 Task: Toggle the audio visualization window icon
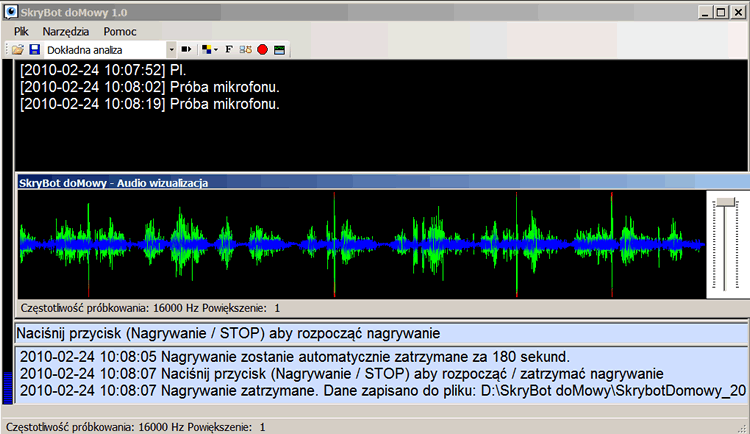279,49
